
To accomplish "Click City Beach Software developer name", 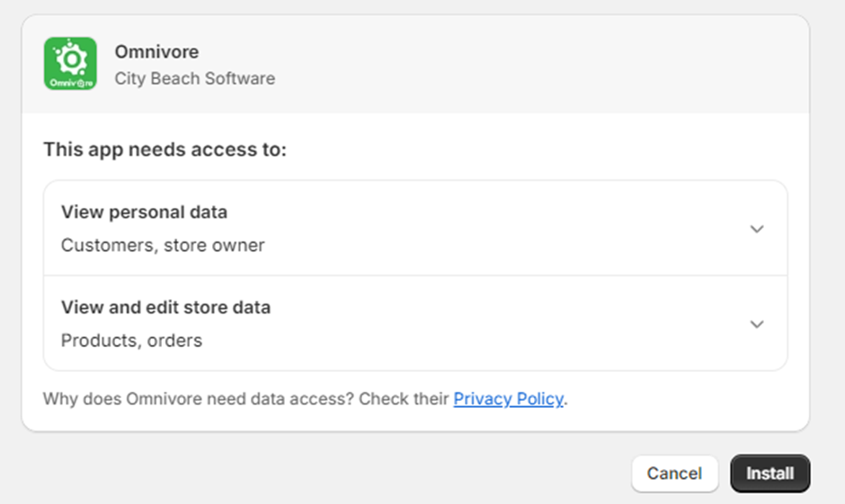I will click(x=194, y=79).
